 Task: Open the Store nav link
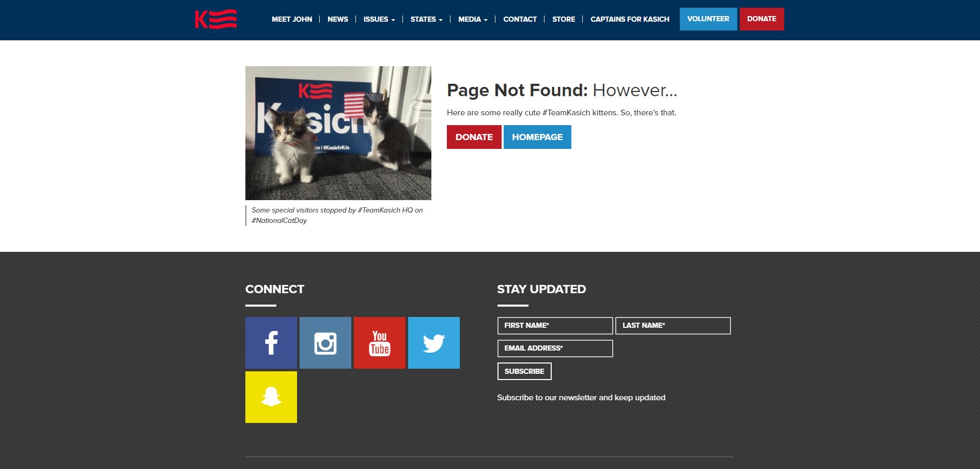click(564, 19)
